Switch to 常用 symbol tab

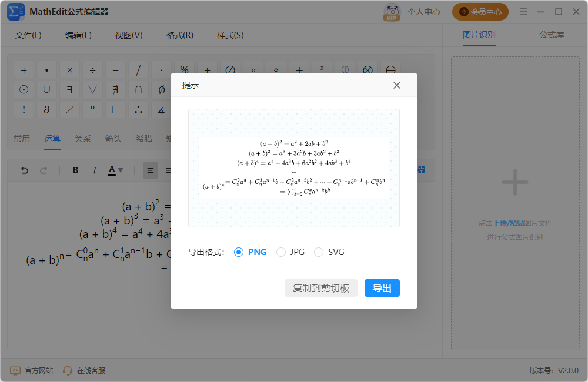pos(22,139)
